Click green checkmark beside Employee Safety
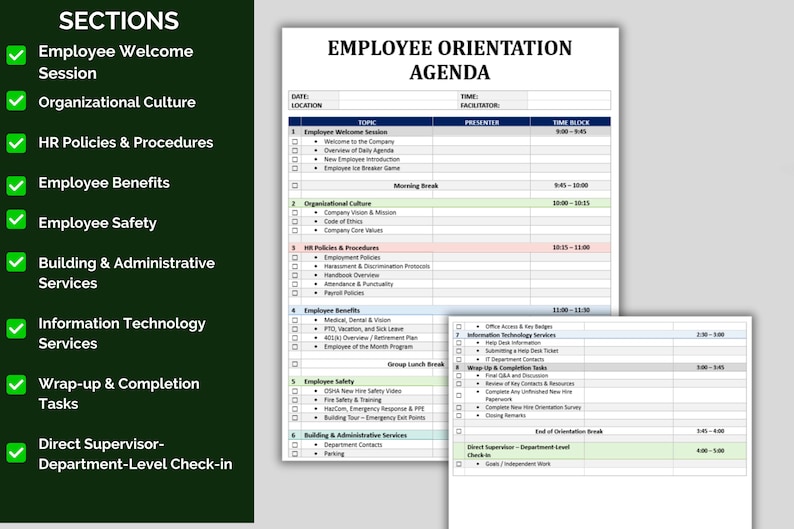Viewport: 794px width, 529px height. (16, 219)
